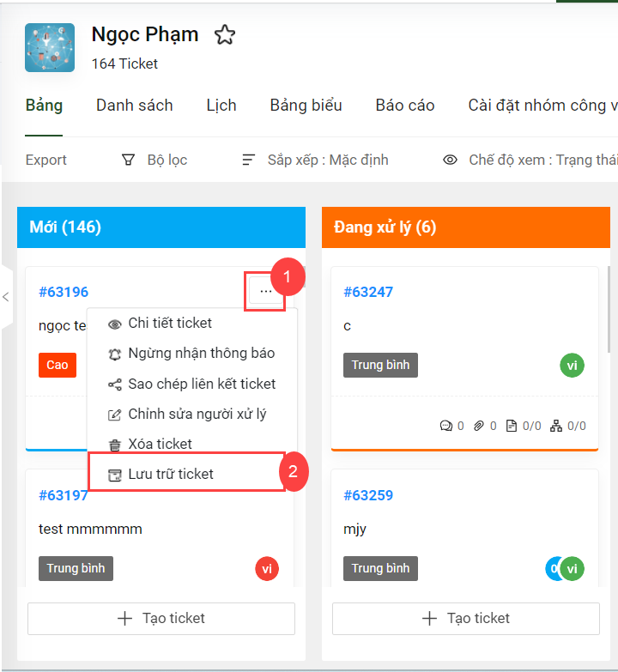Open the Sắp xếp : Mặc định sort dropdown

click(x=315, y=160)
